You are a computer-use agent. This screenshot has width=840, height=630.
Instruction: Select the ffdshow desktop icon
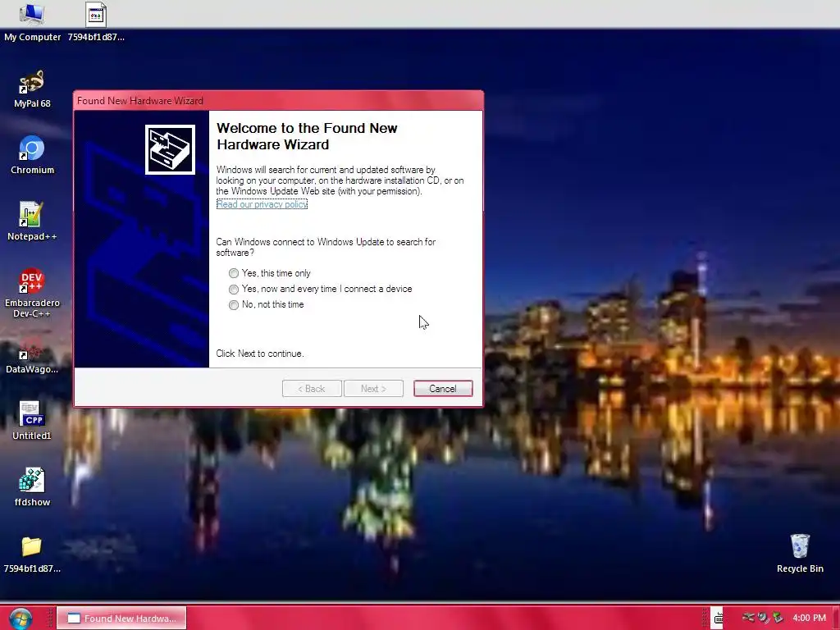(x=32, y=487)
